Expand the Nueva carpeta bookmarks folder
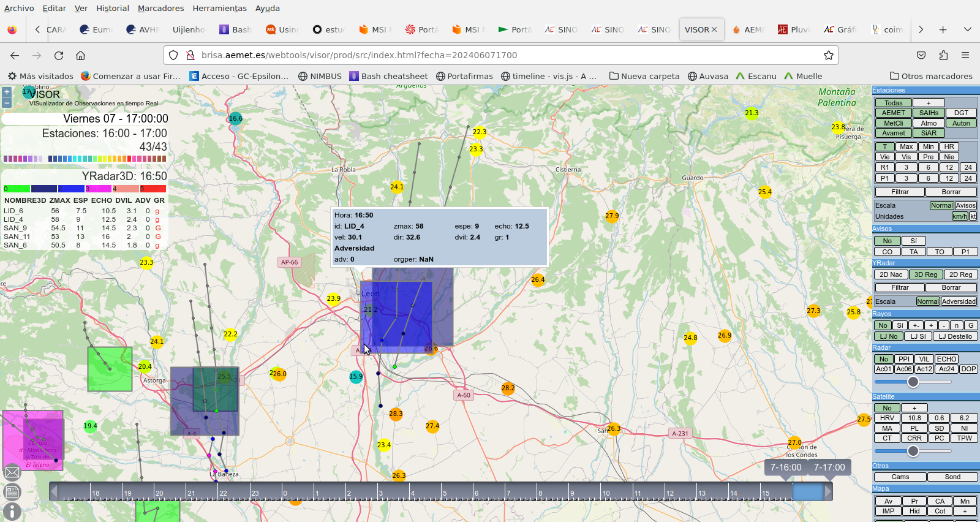Image resolution: width=980 pixels, height=522 pixels. tap(644, 76)
